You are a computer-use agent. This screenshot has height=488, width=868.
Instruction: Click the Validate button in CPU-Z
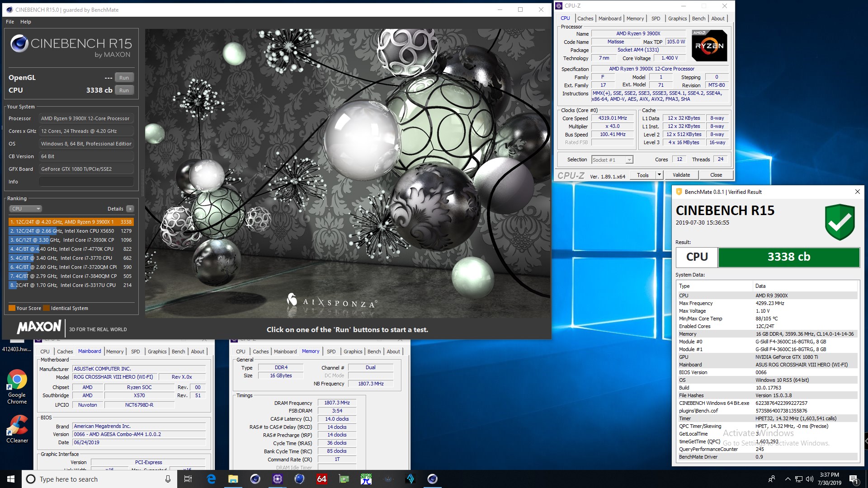681,175
